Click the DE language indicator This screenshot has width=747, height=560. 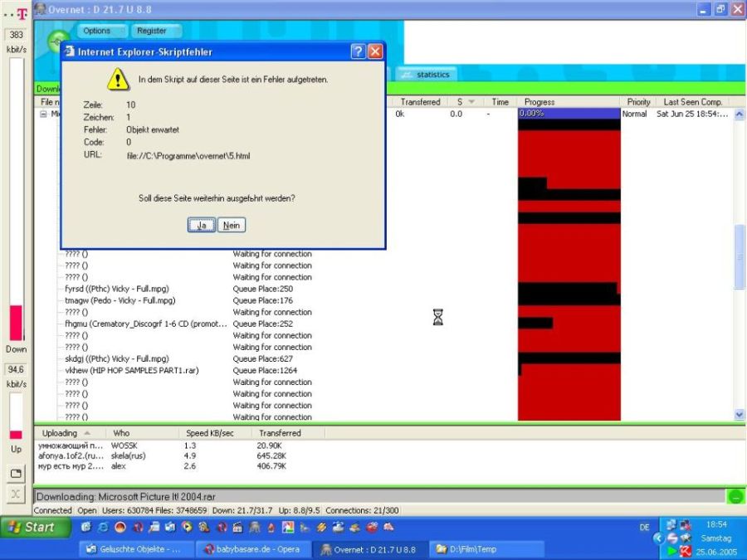pyautogui.click(x=644, y=528)
